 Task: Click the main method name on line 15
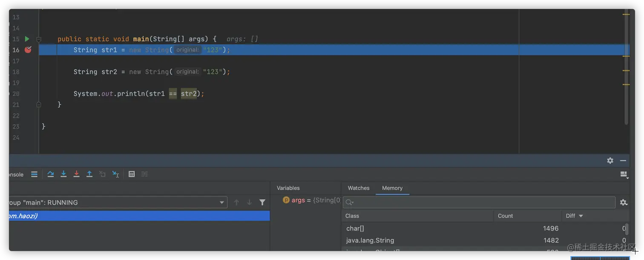coord(141,39)
